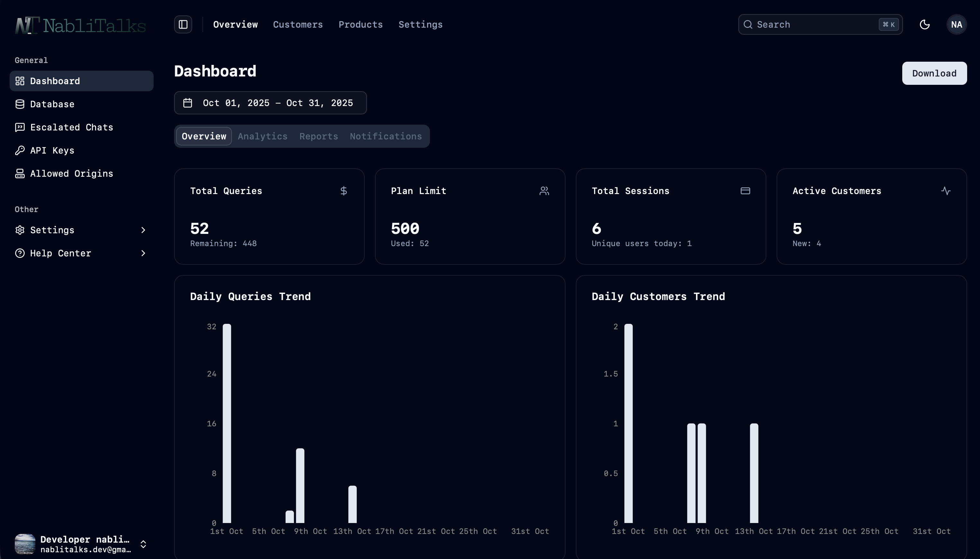Toggle the sidebar collapse panel icon
The width and height of the screenshot is (980, 559).
(183, 24)
